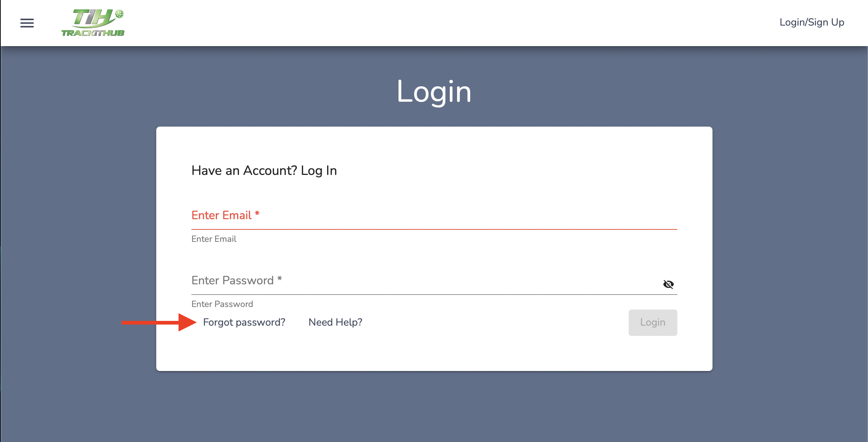Viewport: 868px width, 442px height.
Task: Click the "Enter Email" helper text below field
Action: pyautogui.click(x=214, y=239)
